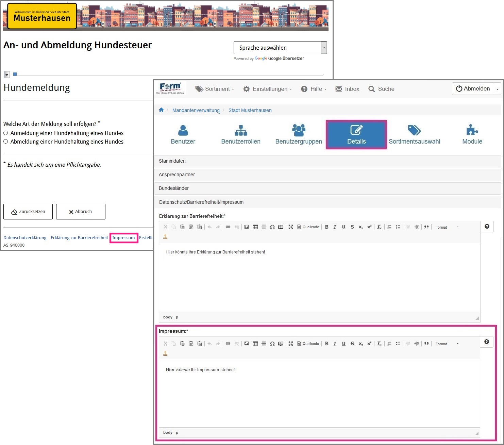Image resolution: width=504 pixels, height=445 pixels.
Task: Open the Sortiment menu
Action: [x=215, y=89]
